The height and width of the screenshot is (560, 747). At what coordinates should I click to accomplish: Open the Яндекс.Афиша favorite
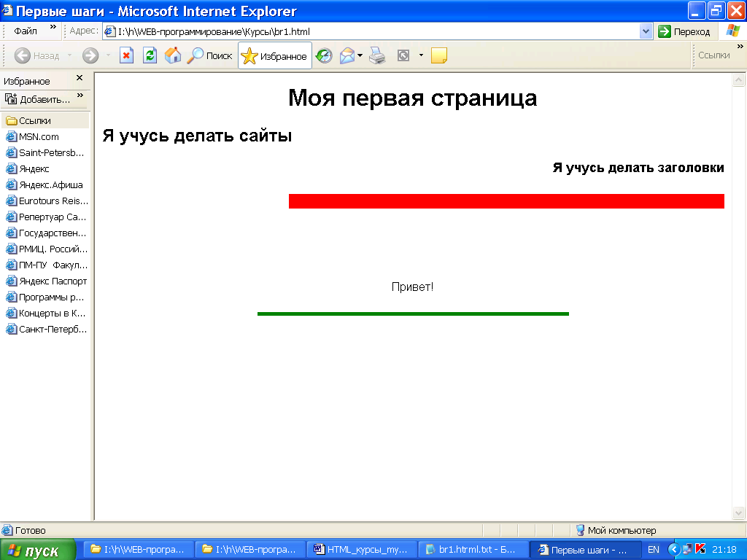(x=44, y=185)
